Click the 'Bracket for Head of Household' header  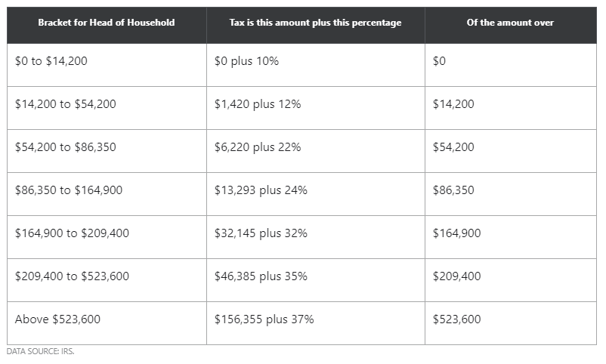(x=107, y=25)
